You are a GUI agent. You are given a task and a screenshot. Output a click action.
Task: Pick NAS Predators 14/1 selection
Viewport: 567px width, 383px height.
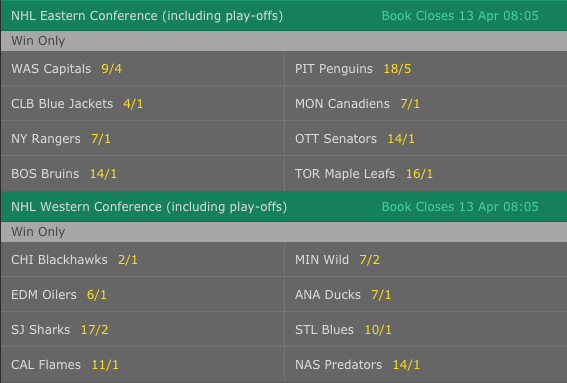coord(426,365)
